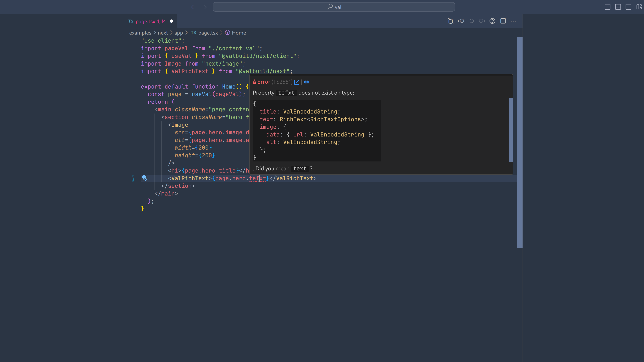Viewport: 644px width, 362px height.
Task: Show previous commit revision
Action: (x=461, y=21)
